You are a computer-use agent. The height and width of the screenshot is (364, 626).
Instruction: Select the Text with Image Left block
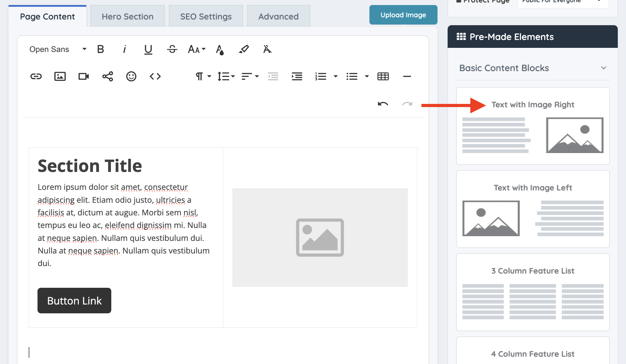tap(533, 209)
